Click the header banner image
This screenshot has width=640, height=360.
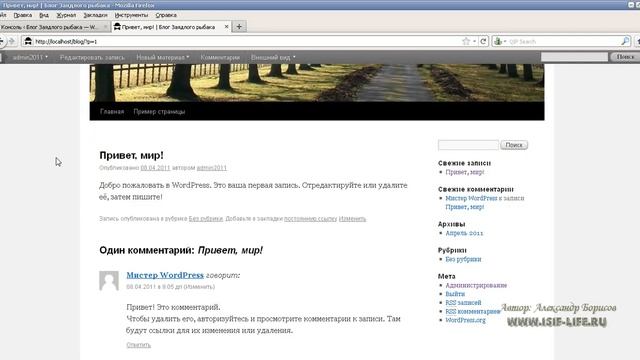pos(317,83)
